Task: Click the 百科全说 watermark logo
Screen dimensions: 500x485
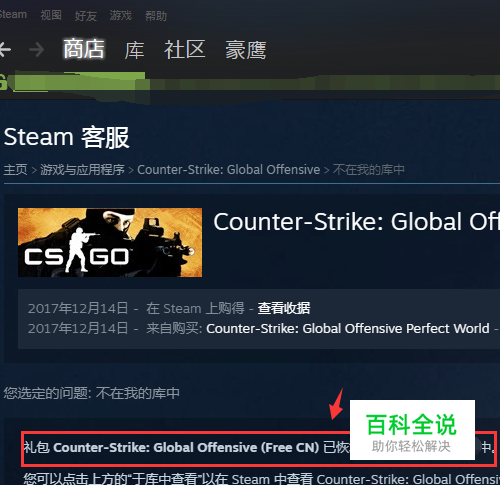Action: tap(412, 430)
